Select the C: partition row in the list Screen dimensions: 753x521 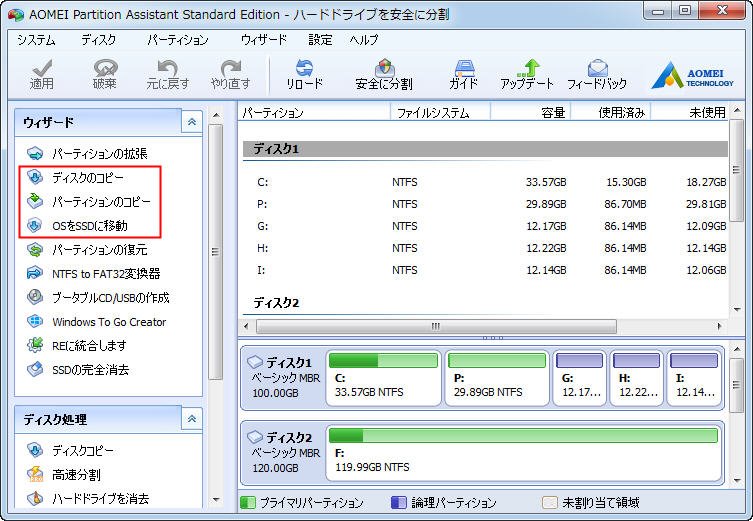coord(485,182)
